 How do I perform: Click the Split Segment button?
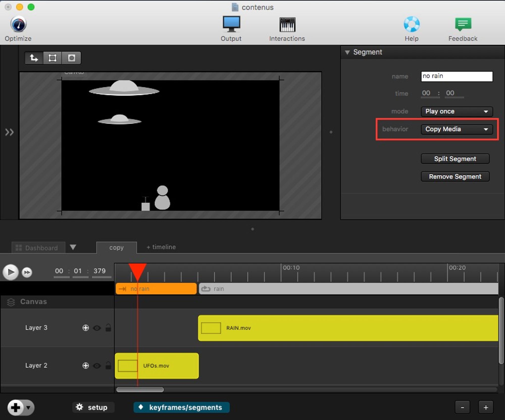[x=455, y=159]
